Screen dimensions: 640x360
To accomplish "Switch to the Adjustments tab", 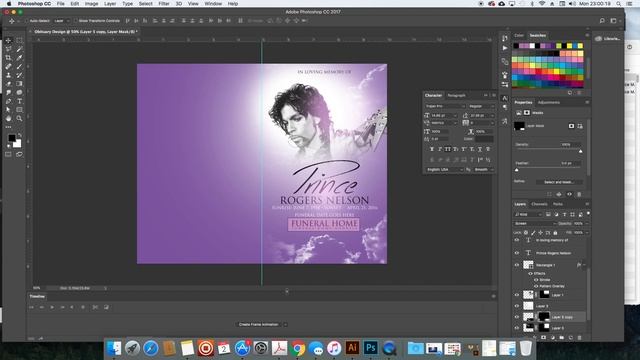I will pos(549,102).
